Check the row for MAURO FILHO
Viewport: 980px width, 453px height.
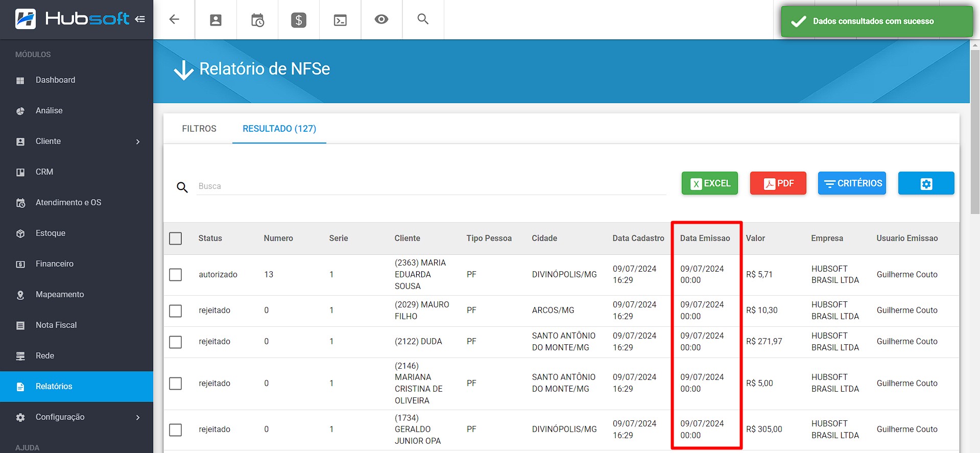tap(175, 311)
